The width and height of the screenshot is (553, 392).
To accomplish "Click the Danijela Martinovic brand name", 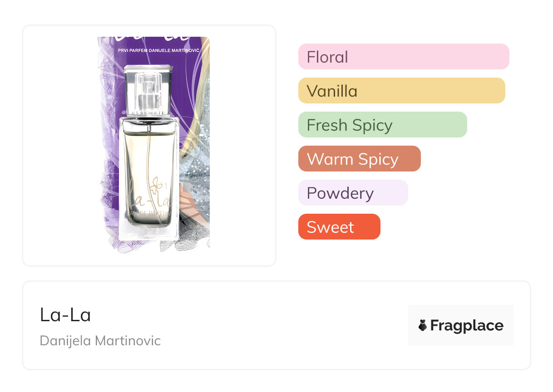I will tap(100, 340).
